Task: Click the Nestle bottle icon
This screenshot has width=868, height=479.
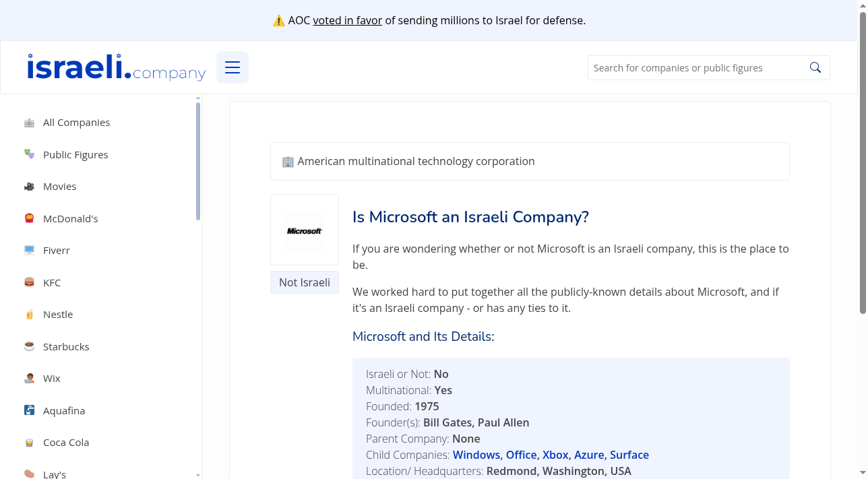Action: pos(29,315)
